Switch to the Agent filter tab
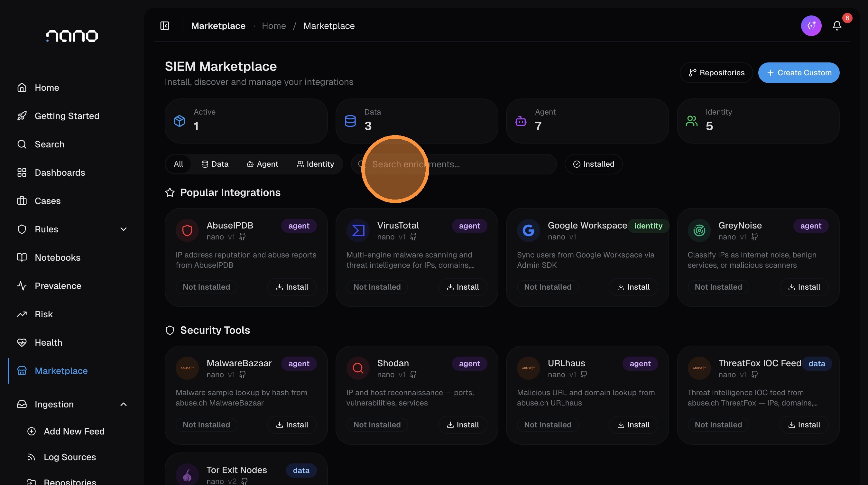868x485 pixels. tap(263, 164)
